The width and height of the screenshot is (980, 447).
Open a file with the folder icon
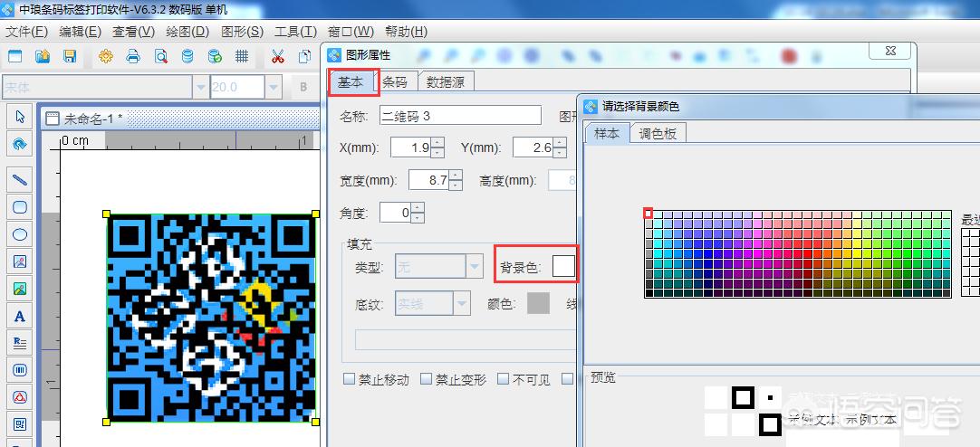point(43,56)
